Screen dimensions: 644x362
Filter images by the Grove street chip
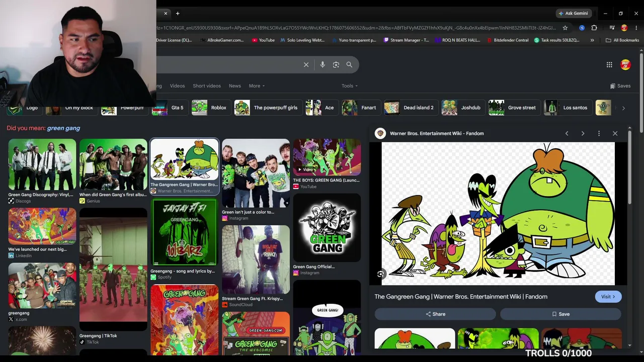coord(514,108)
